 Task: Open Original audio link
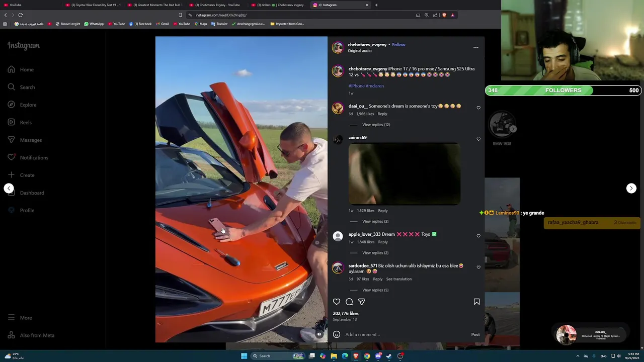[360, 51]
